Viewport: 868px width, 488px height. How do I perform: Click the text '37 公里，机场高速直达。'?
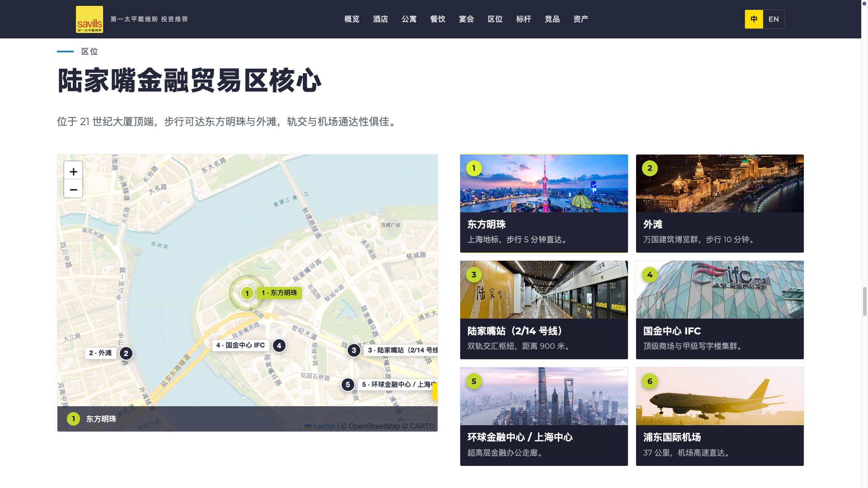coord(687,453)
